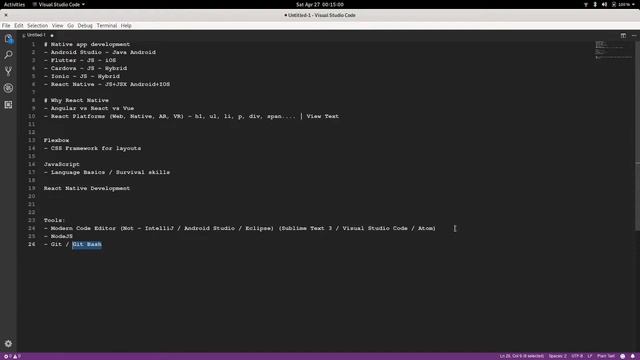The height and width of the screenshot is (360, 640).
Task: Change end of line sequence LF
Action: pos(590,356)
